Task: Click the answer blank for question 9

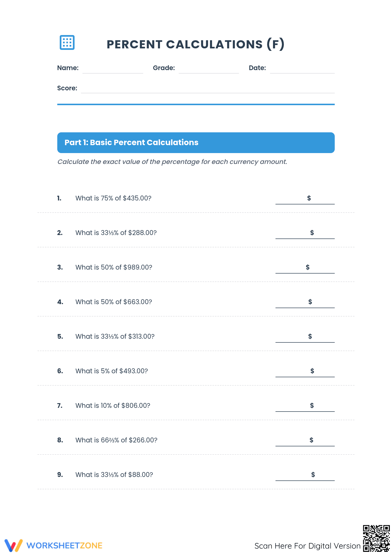Action: (x=305, y=475)
